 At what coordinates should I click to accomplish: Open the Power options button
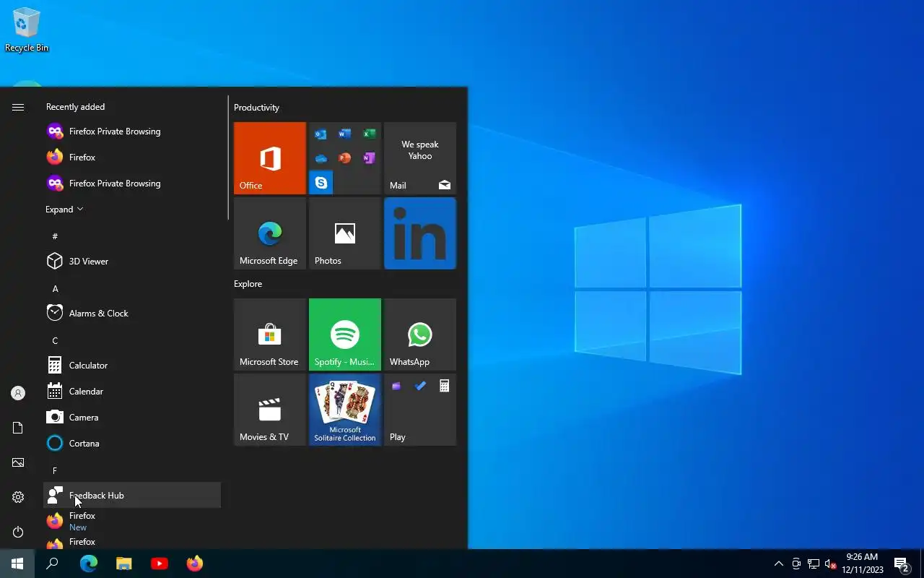click(18, 532)
